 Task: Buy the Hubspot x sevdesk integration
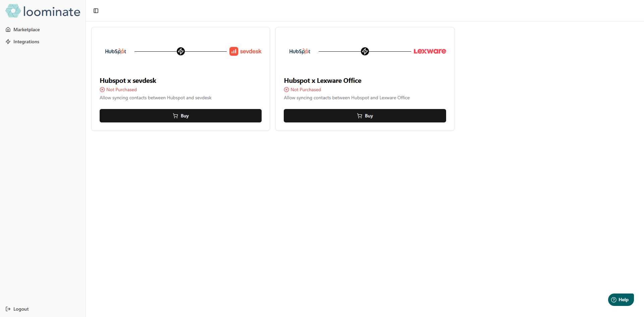[x=180, y=116]
